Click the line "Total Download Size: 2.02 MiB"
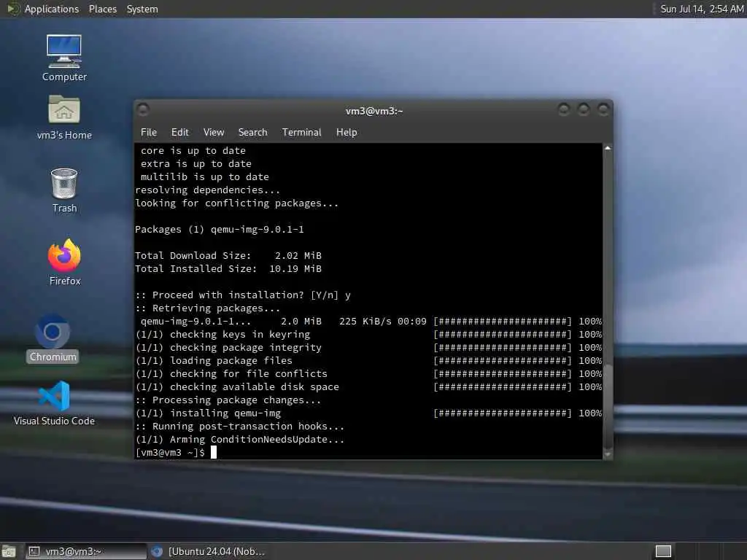747x560 pixels. tap(228, 256)
